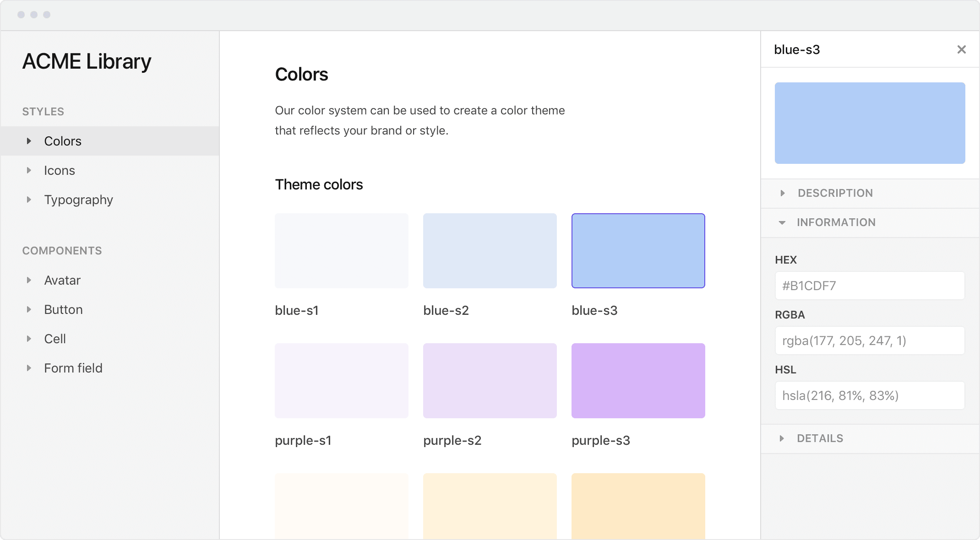Click the HEX value field

pyautogui.click(x=870, y=286)
